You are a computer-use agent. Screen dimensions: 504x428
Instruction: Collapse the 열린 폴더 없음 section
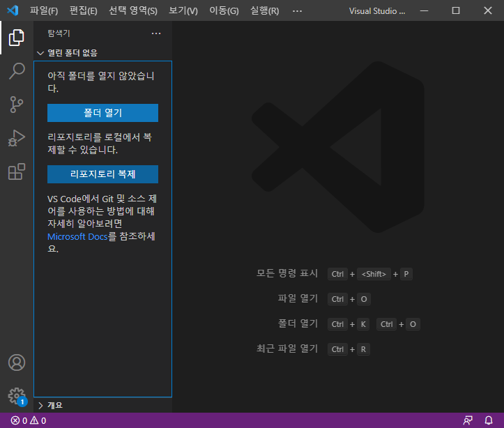point(102,53)
